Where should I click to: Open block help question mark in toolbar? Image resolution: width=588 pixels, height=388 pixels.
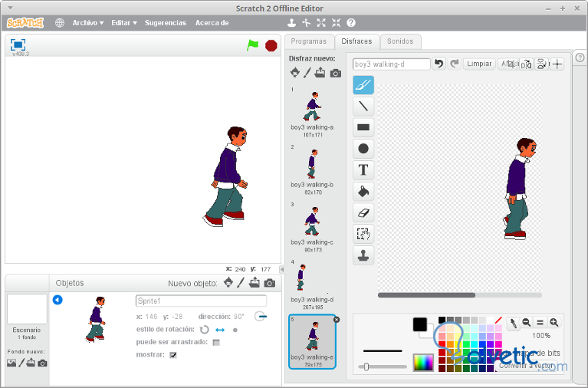pos(351,23)
